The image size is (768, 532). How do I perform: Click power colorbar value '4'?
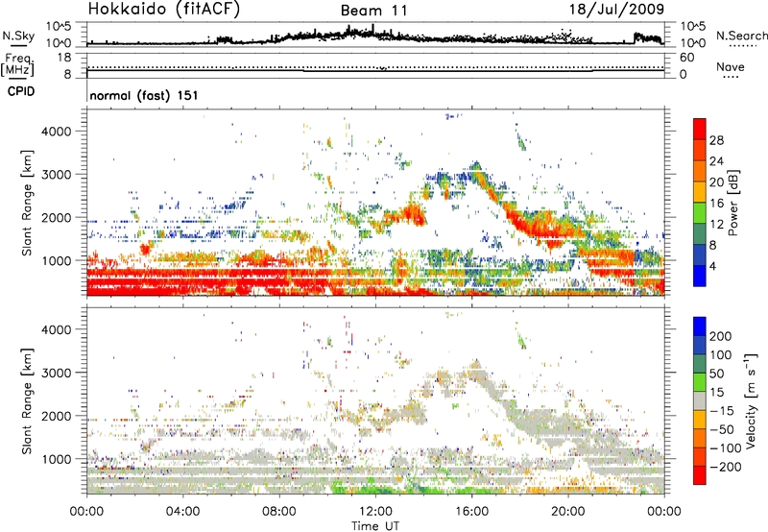712,266
